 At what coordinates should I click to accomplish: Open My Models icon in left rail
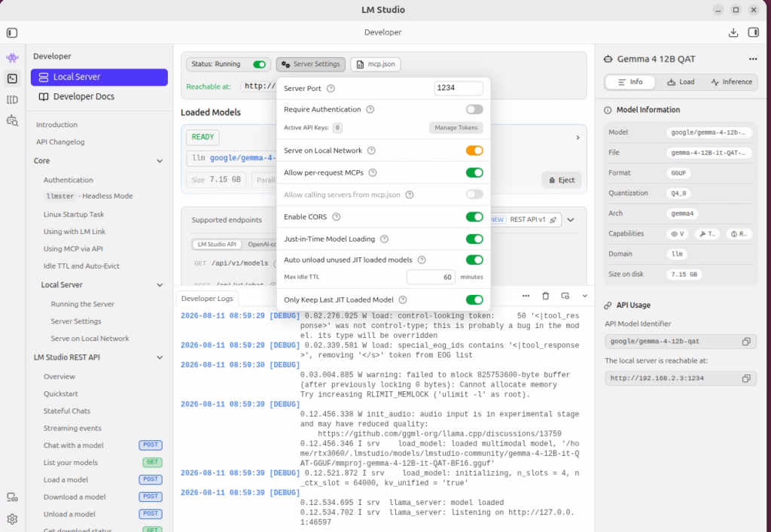[x=12, y=100]
